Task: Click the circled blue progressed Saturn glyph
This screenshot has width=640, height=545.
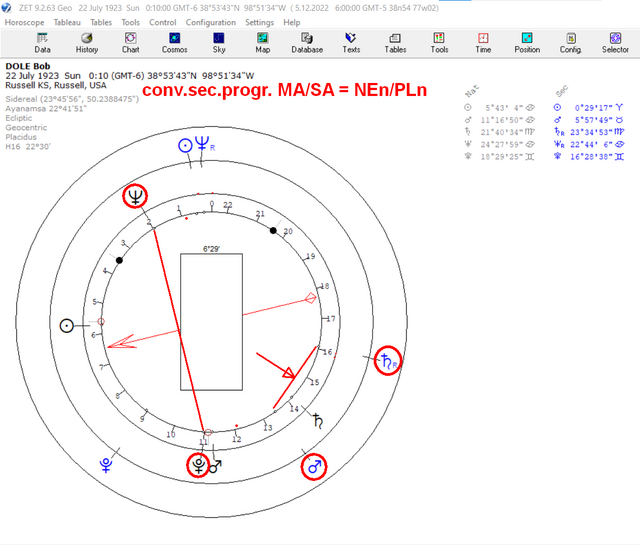Action: click(388, 360)
